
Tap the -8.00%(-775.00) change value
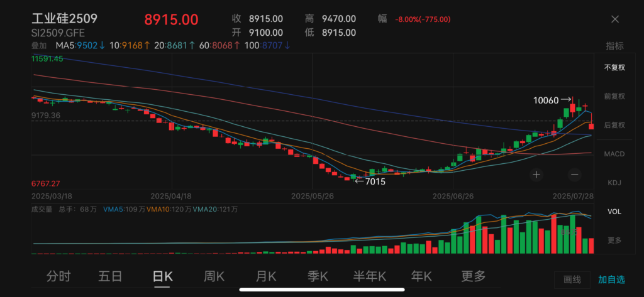click(x=423, y=19)
